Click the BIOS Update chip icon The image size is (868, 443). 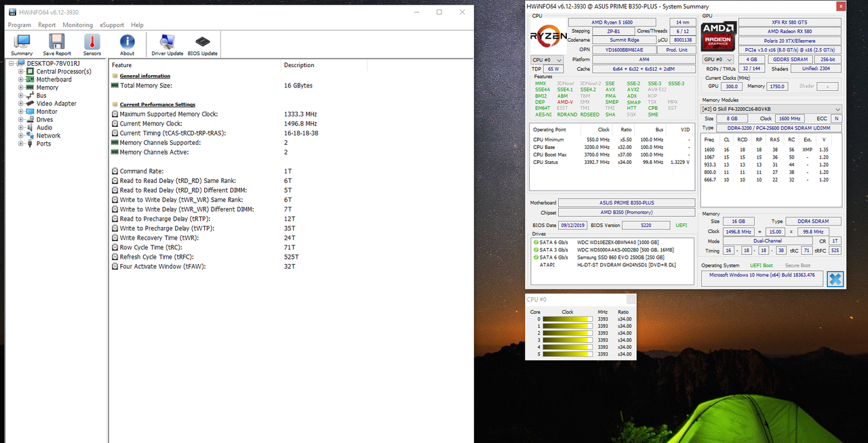click(x=203, y=45)
